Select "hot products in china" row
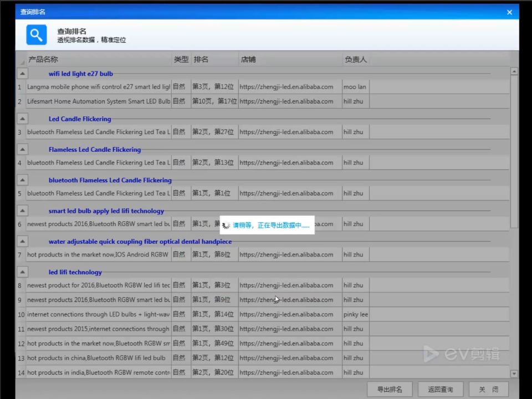 263,358
